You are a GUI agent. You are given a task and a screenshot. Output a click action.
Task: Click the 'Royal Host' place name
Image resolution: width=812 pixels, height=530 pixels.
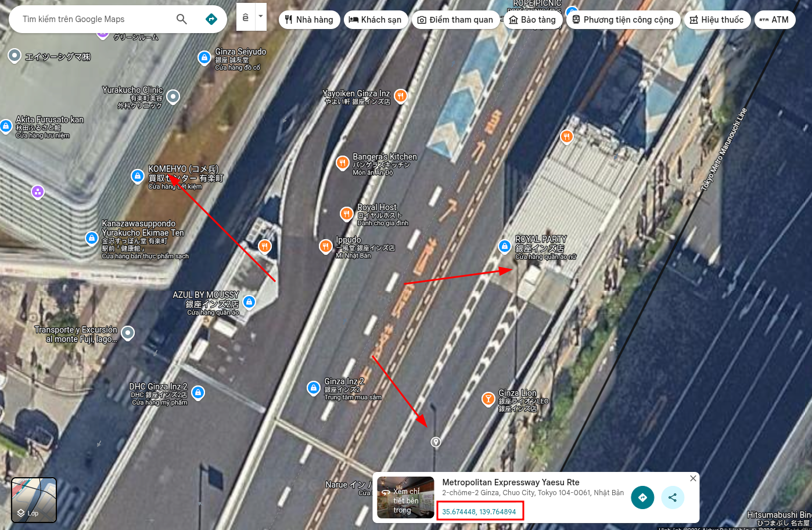(x=377, y=207)
